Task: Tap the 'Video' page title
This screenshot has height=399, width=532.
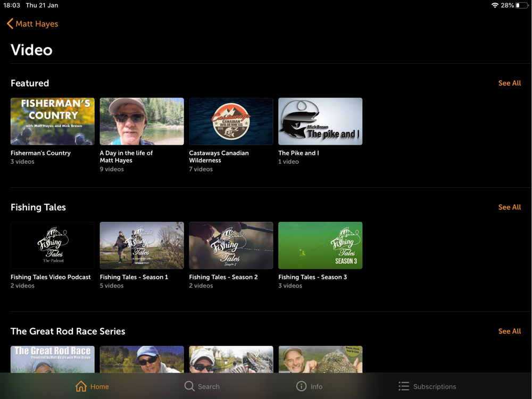Action: (31, 50)
